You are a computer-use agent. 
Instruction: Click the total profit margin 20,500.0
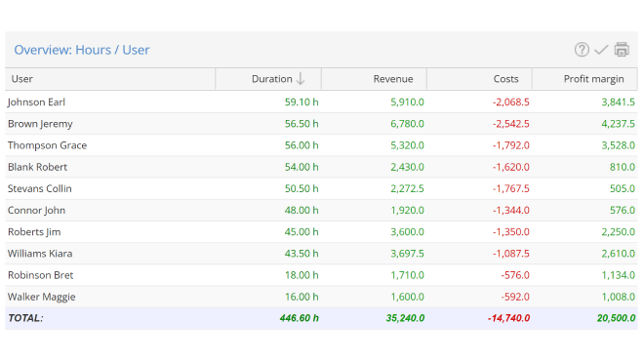[616, 318]
